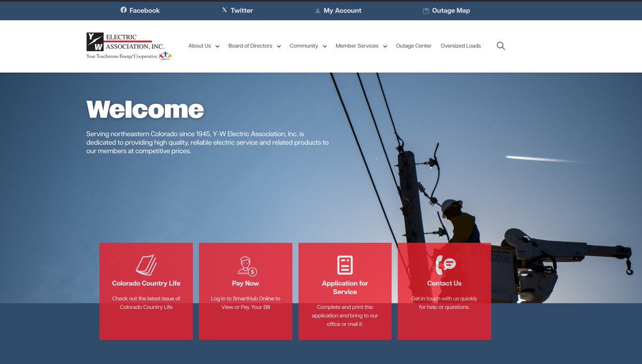Click the Contact Us card title
Image resolution: width=642 pixels, height=364 pixels.
[444, 283]
